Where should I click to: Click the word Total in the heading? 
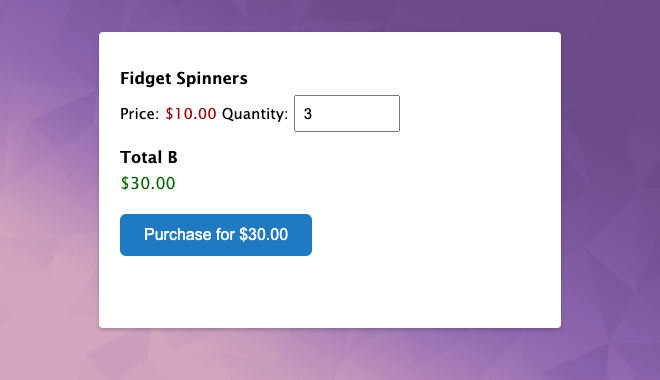pos(141,157)
